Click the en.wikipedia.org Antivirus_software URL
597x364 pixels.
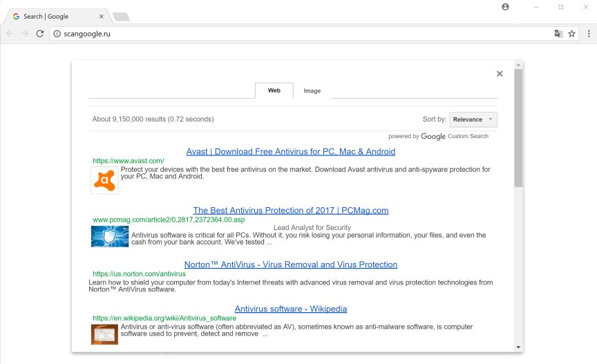(164, 318)
